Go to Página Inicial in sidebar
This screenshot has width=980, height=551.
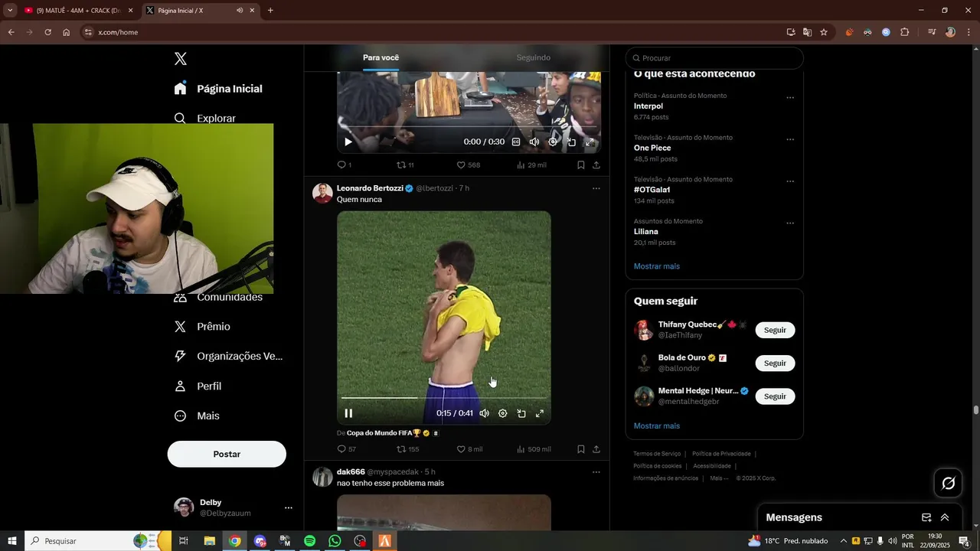218,89
